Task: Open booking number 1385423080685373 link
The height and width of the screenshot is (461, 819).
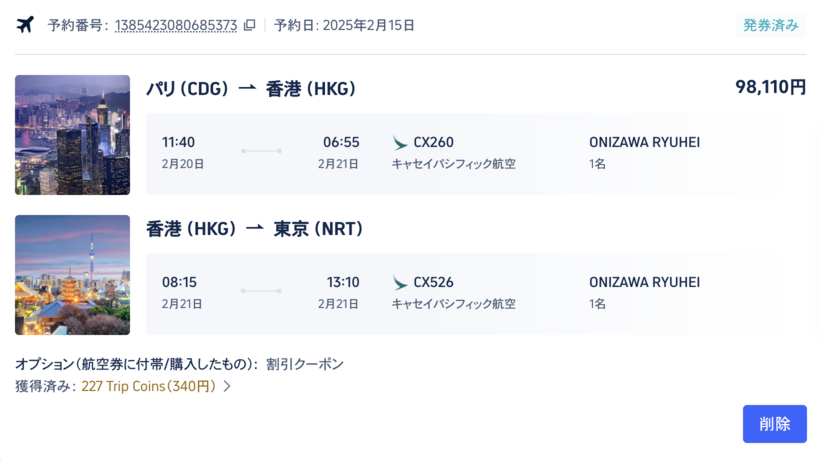Action: pyautogui.click(x=176, y=25)
